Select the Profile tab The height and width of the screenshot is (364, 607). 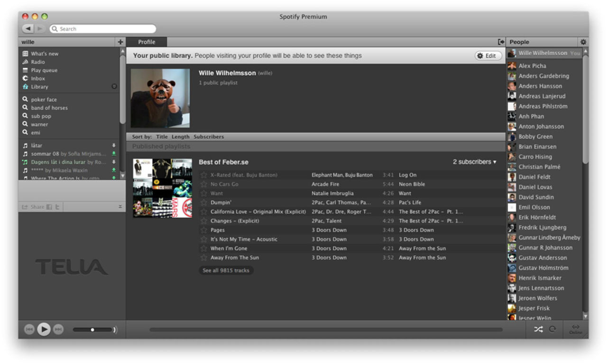[147, 42]
